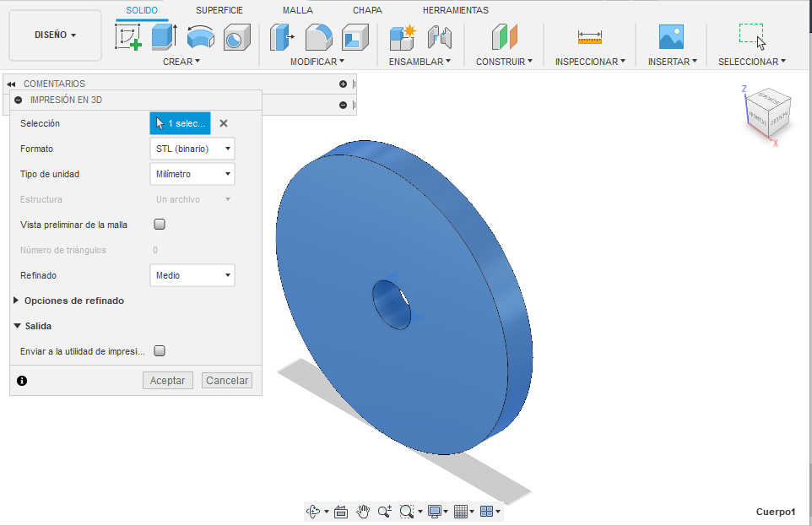This screenshot has height=526, width=812.
Task: Switch to the MALLA tab
Action: pyautogui.click(x=298, y=10)
